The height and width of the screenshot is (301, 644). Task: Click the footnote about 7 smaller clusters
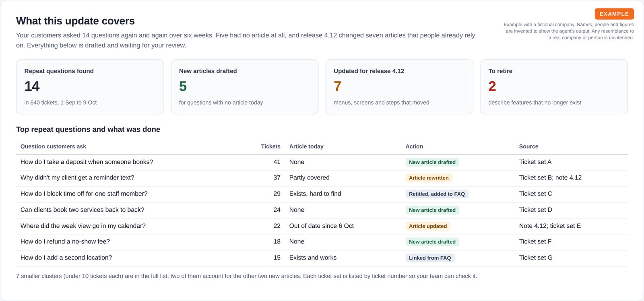click(246, 276)
